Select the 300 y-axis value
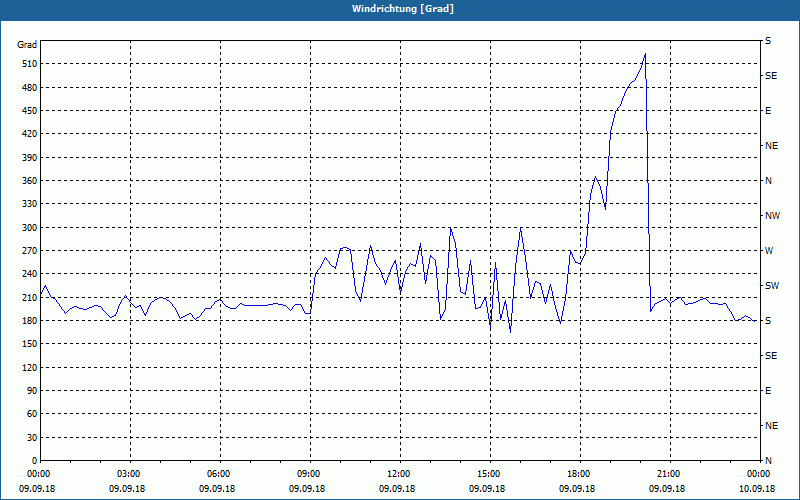The height and width of the screenshot is (500, 800). pos(29,228)
